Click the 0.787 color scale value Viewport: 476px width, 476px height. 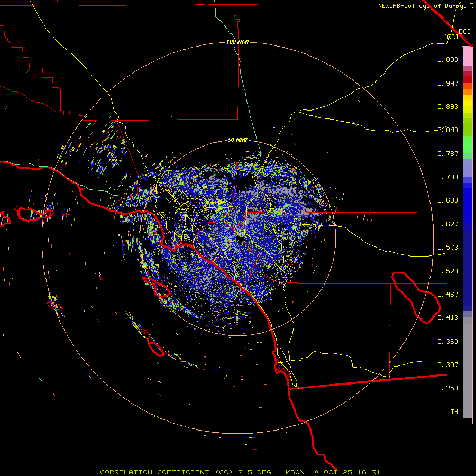tap(448, 153)
